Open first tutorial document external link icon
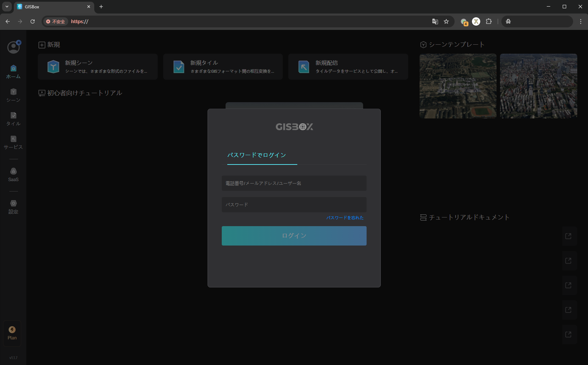This screenshot has height=365, width=588. 568,236
